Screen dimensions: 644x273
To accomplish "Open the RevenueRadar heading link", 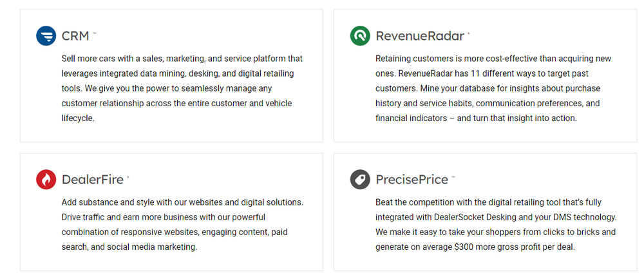I will pyautogui.click(x=420, y=36).
